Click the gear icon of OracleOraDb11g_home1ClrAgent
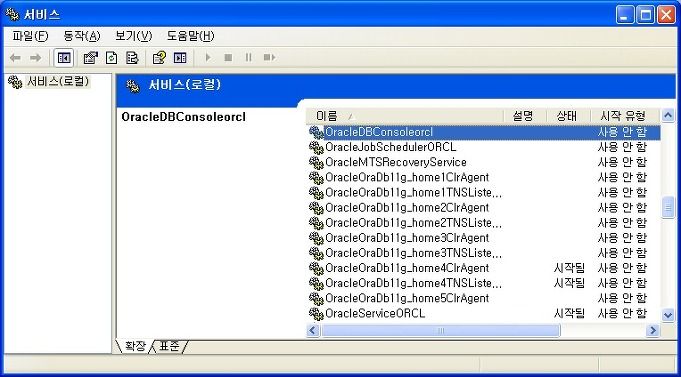 [x=316, y=178]
